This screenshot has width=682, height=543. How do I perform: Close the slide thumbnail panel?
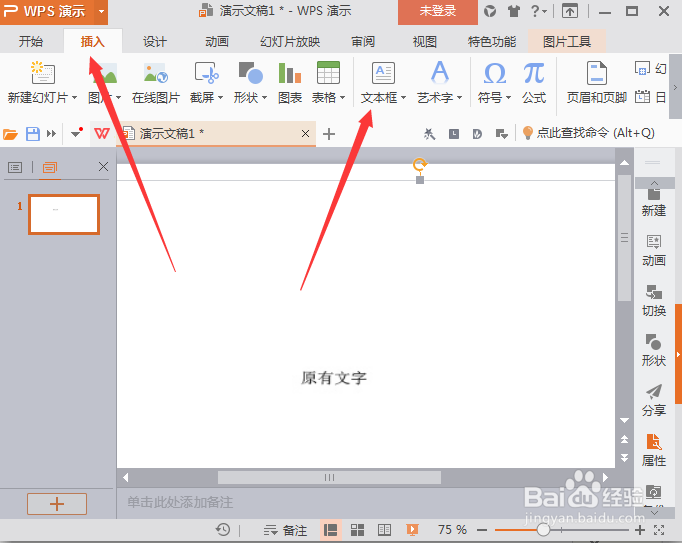tap(103, 167)
